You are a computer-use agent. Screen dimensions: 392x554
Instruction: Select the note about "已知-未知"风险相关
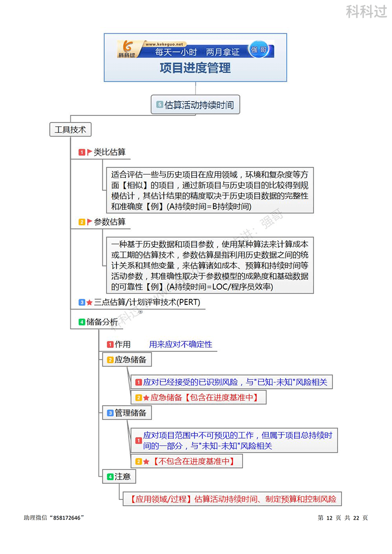(232, 382)
